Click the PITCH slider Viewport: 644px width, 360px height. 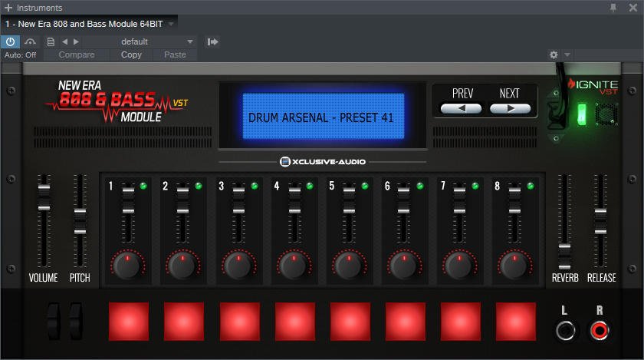pos(80,220)
